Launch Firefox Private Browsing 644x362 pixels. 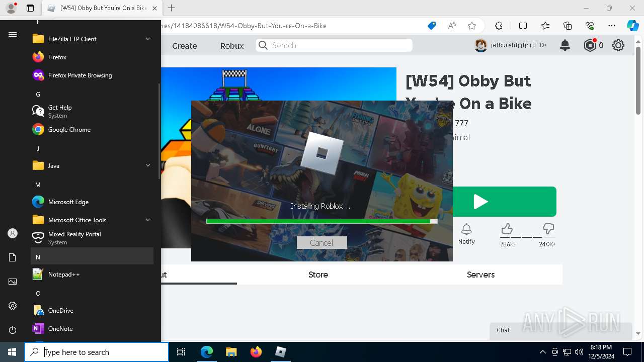point(92,75)
